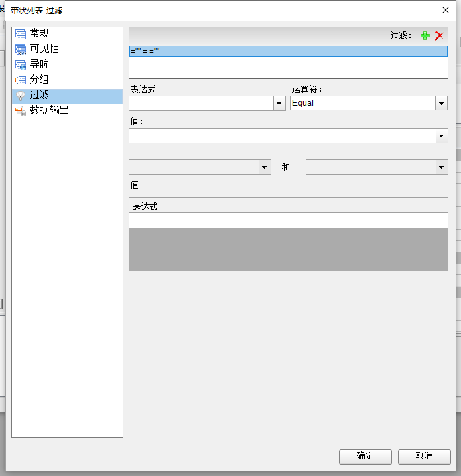Expand the 值 dropdown arrow

pyautogui.click(x=442, y=135)
